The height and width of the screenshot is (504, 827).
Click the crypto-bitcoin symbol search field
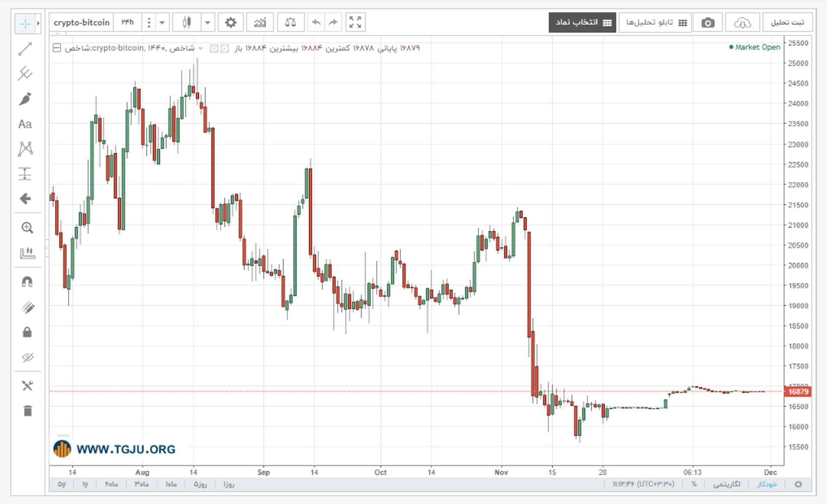[x=82, y=23]
